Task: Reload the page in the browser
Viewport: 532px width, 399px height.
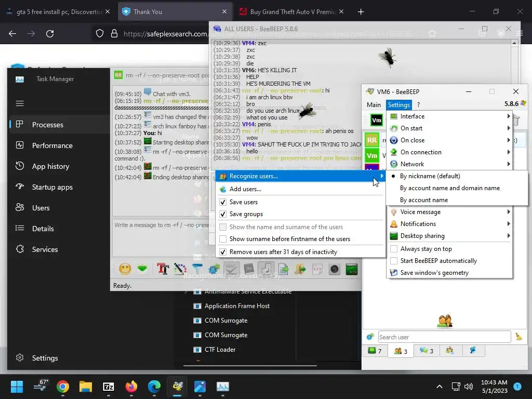Action: tap(50, 34)
